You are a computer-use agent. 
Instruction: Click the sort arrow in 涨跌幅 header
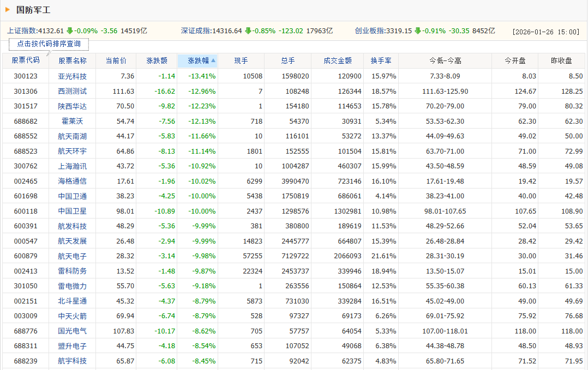point(213,60)
